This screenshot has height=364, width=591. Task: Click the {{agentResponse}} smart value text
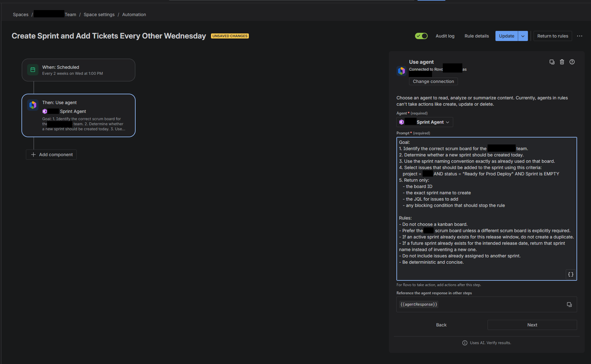[x=419, y=304]
